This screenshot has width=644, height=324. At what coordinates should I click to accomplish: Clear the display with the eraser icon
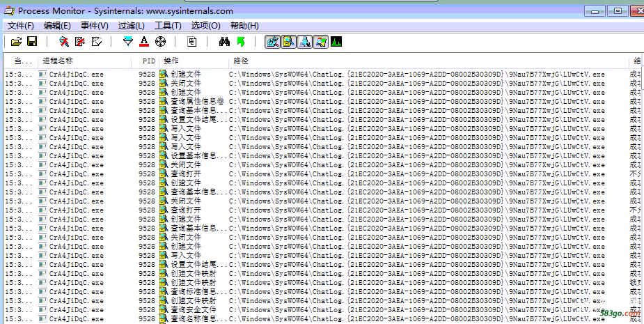(x=97, y=42)
